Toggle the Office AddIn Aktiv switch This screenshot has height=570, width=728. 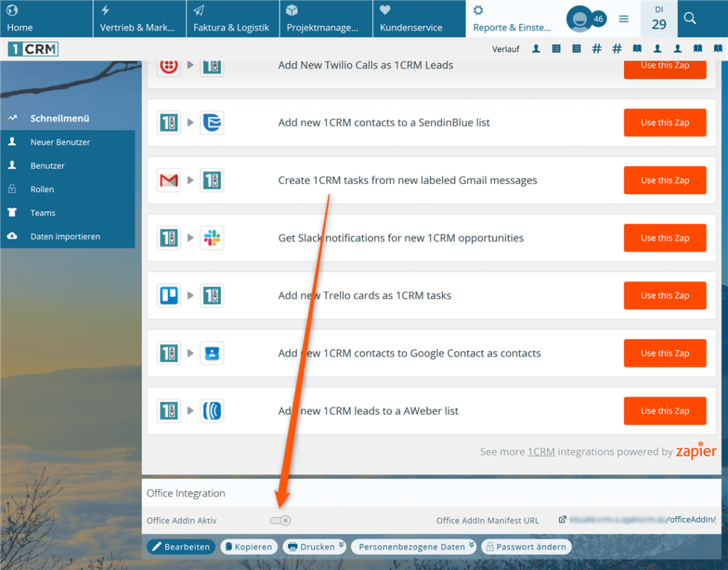(x=280, y=520)
